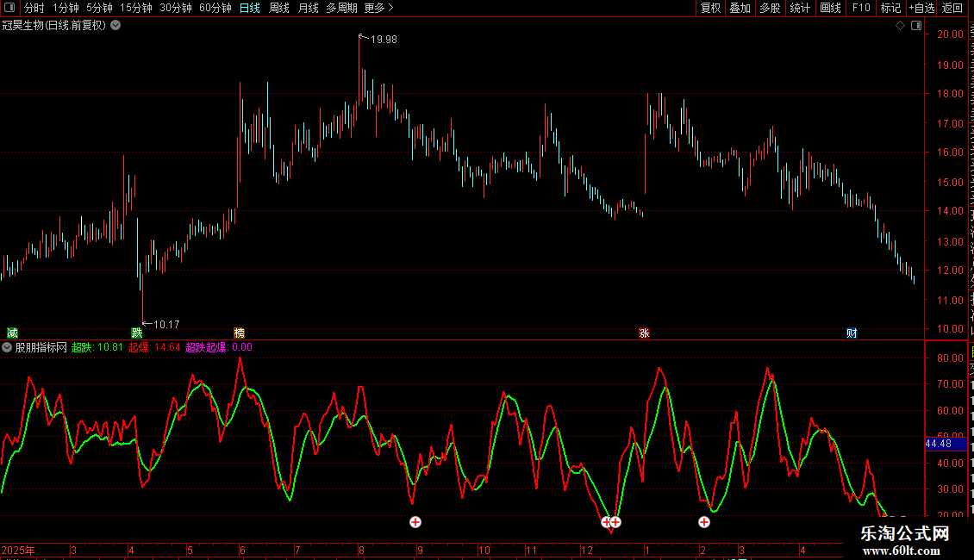Toggle the left sidebar panel icon
This screenshot has width=974, height=560.
coord(9,8)
